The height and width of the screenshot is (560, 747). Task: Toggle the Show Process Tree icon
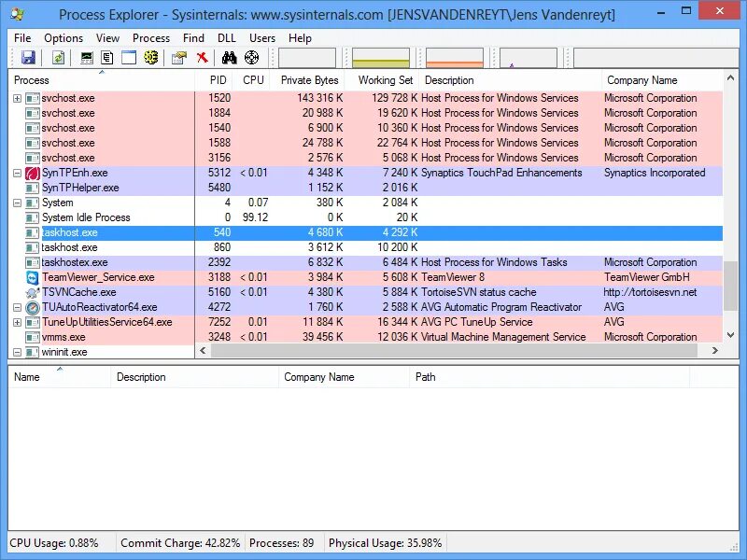coord(107,58)
